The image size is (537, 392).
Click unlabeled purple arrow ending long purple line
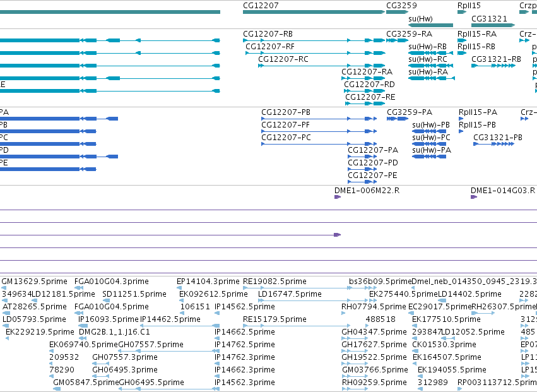pyautogui.click(x=338, y=235)
